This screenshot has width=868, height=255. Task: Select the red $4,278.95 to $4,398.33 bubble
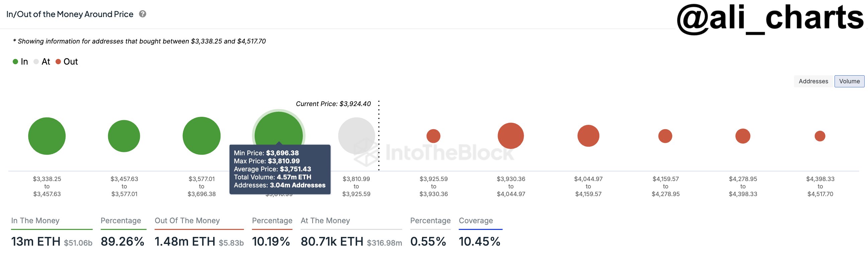[743, 136]
